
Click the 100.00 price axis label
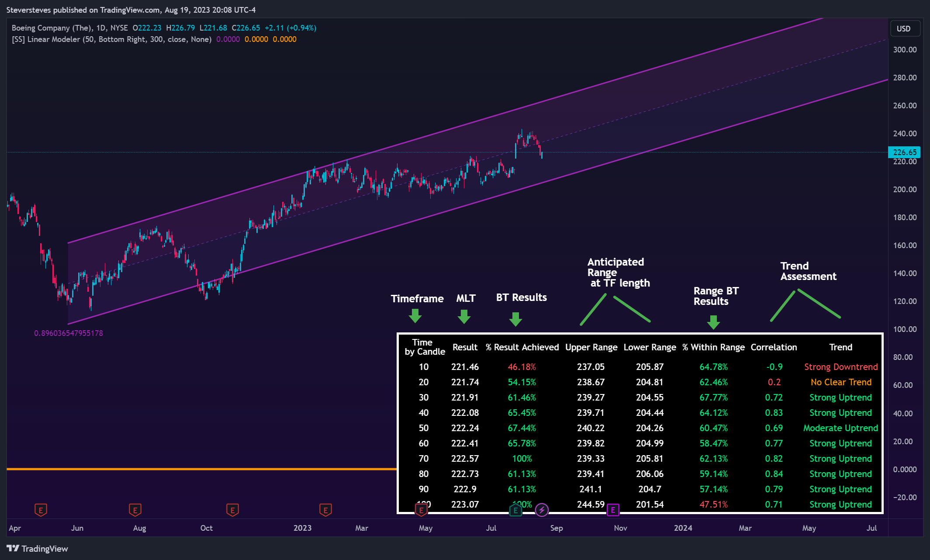pyautogui.click(x=905, y=329)
